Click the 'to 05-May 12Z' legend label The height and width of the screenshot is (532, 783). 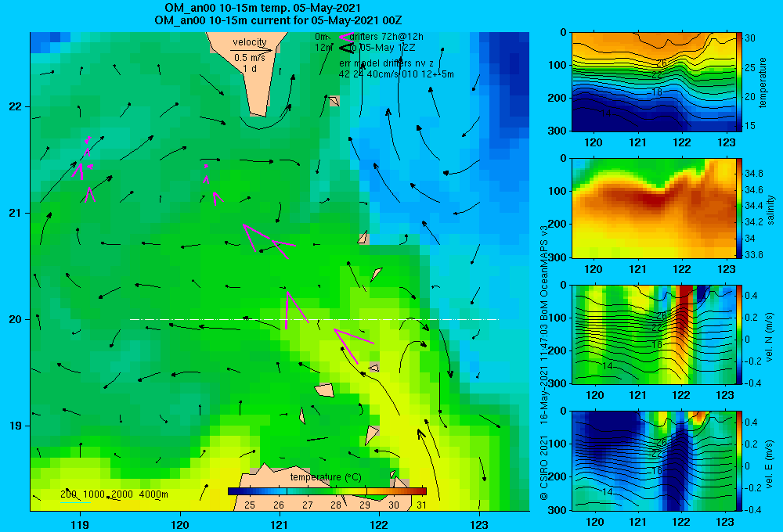tap(383, 48)
